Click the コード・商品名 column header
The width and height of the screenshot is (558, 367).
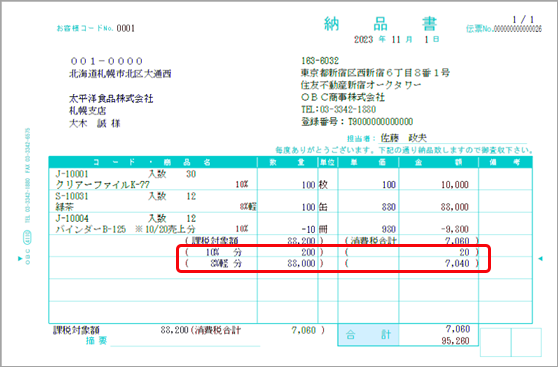(x=153, y=162)
